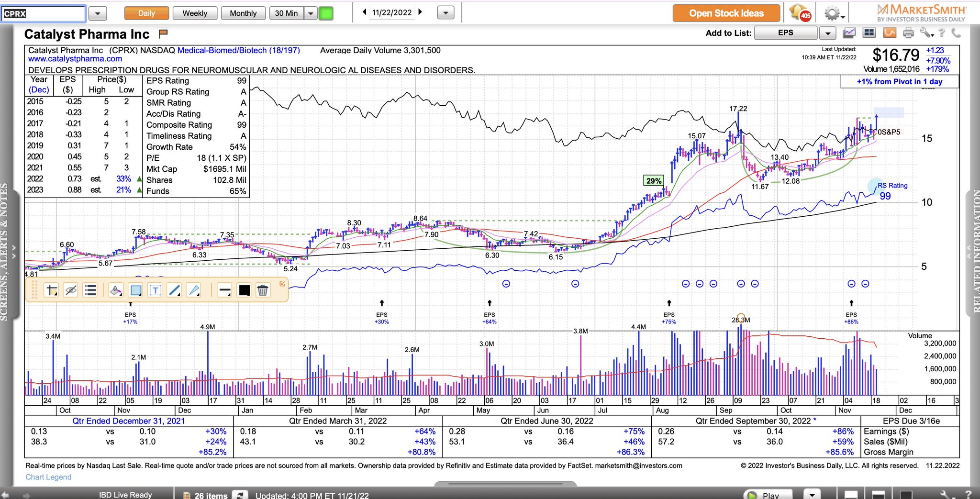Toggle the green real-time indicator button
Image resolution: width=980 pixels, height=499 pixels.
point(326,13)
